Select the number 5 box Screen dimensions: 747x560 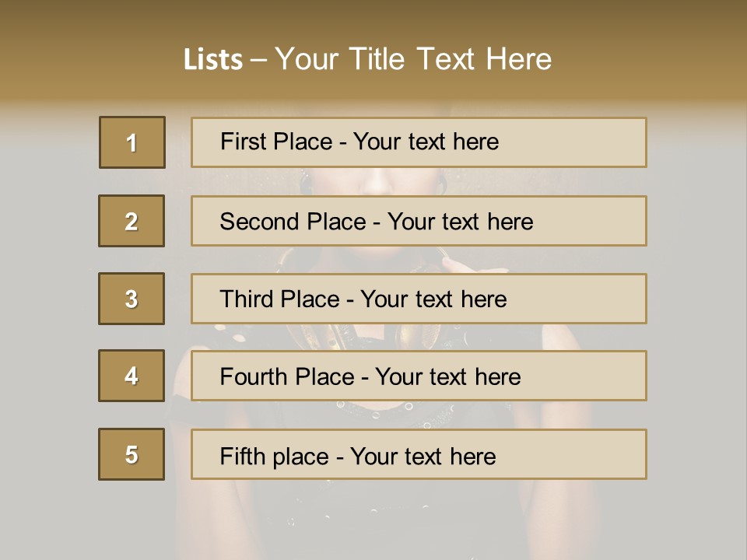(132, 454)
